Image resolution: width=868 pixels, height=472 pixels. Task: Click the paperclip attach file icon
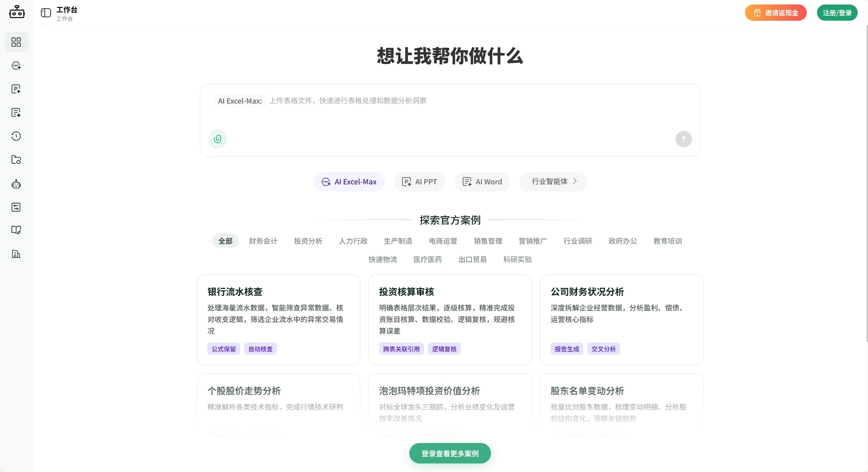(x=218, y=139)
